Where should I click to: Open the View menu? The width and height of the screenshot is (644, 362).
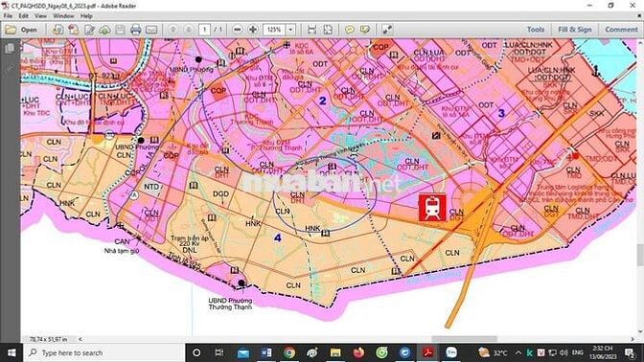(x=40, y=16)
